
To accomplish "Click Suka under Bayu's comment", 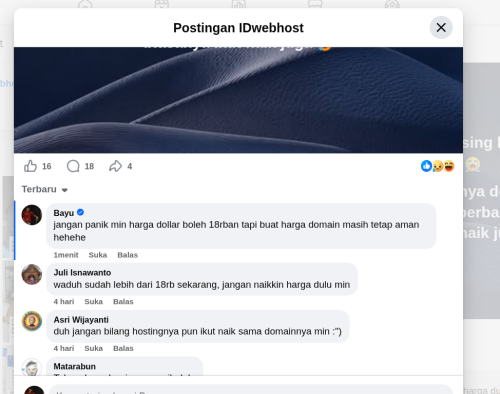I will [98, 255].
